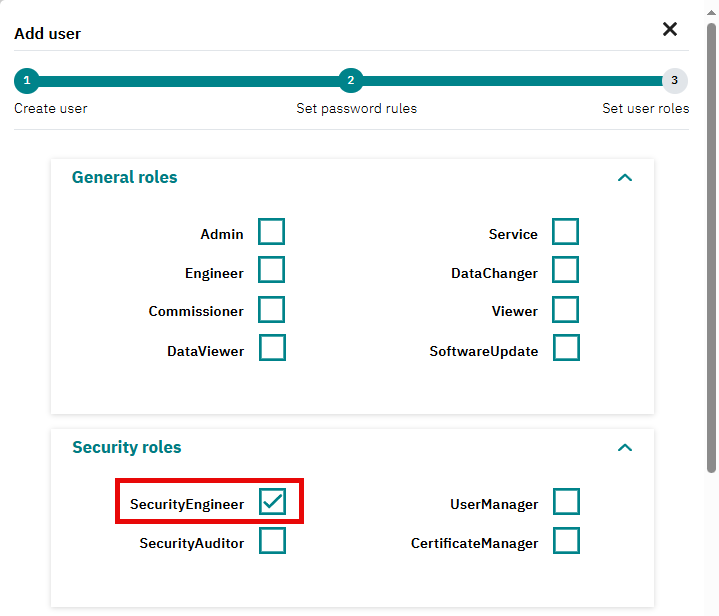
Task: Go to step 1 Create user
Action: point(27,81)
